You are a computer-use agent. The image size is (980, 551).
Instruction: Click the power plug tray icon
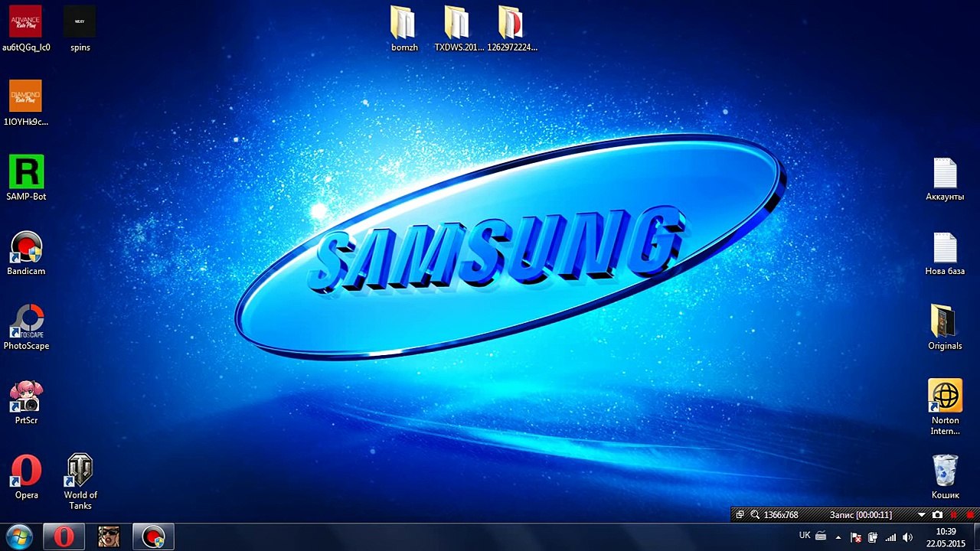click(873, 537)
